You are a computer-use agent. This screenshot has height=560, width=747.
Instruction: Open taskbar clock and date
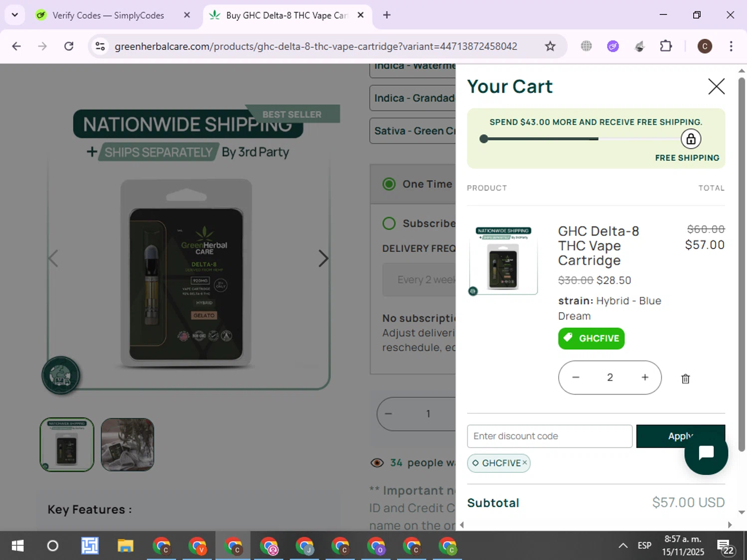point(683,546)
